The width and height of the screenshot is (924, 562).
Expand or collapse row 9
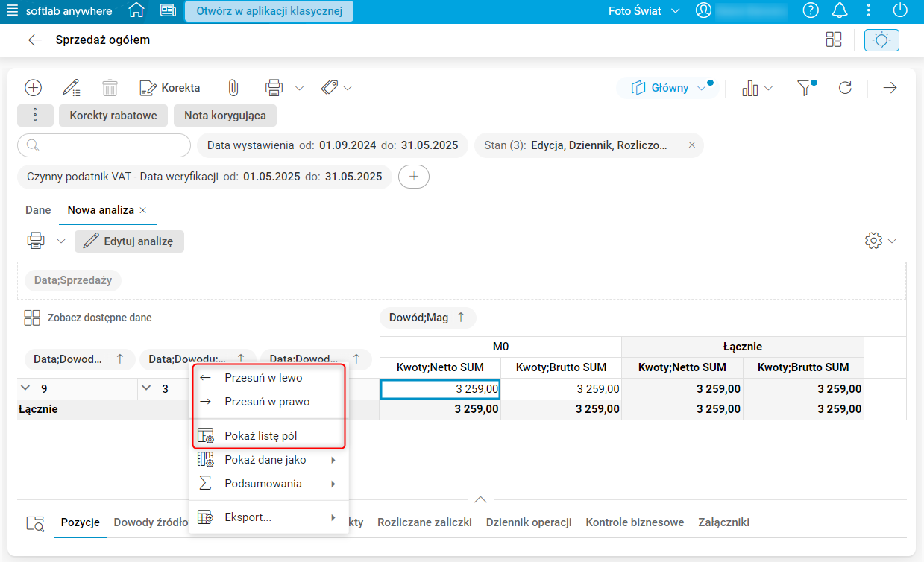(x=26, y=388)
